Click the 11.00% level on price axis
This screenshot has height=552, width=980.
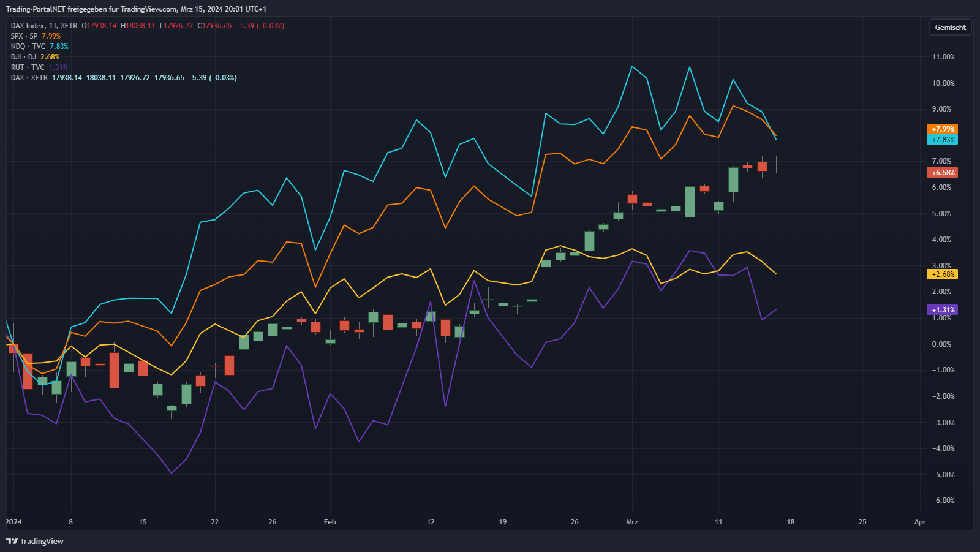coord(943,57)
